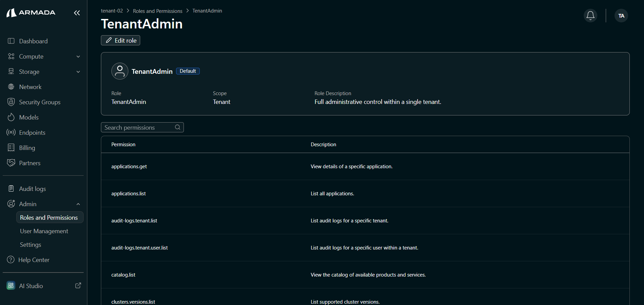Screen dimensions: 644x305
Task: Click the Audit logs document icon
Action: click(11, 189)
